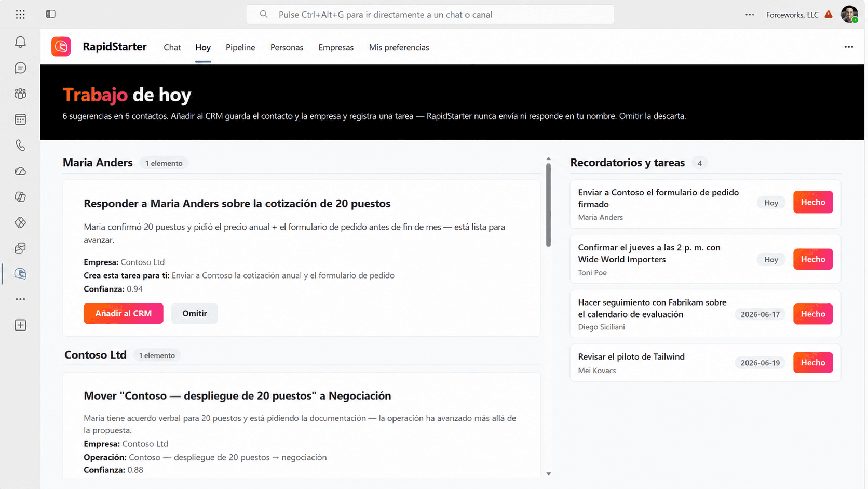Open OneDrive cloud icon

pos(20,171)
